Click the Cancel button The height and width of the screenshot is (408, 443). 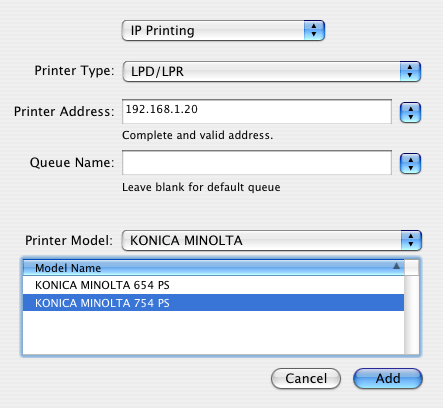pyautogui.click(x=306, y=378)
